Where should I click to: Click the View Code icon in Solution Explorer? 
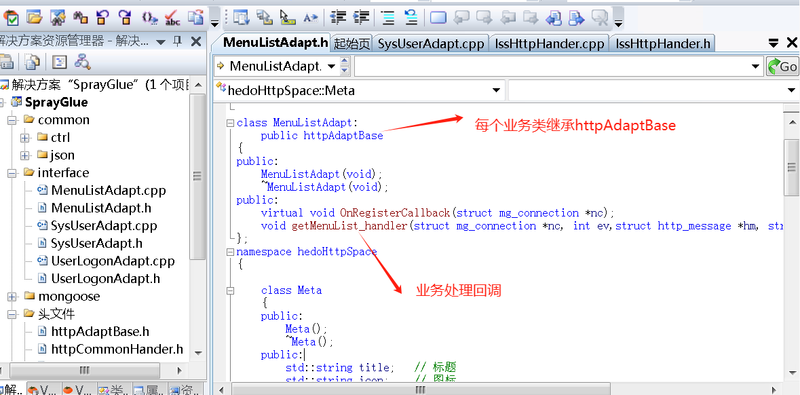61,62
